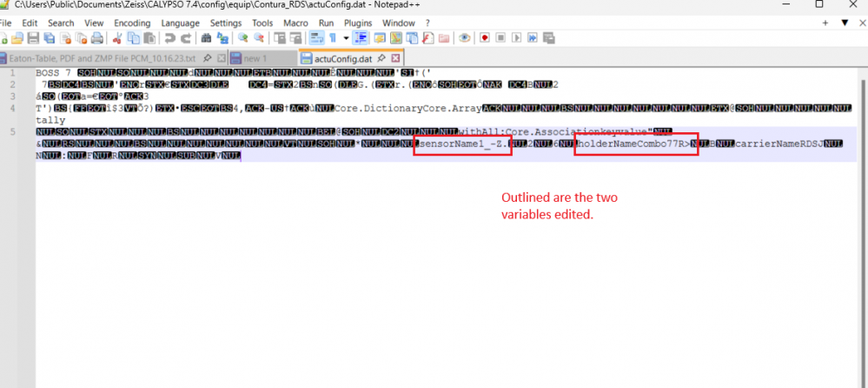Copy the selection with the toolbar Copy icon
This screenshot has width=868, height=388.
(x=134, y=38)
